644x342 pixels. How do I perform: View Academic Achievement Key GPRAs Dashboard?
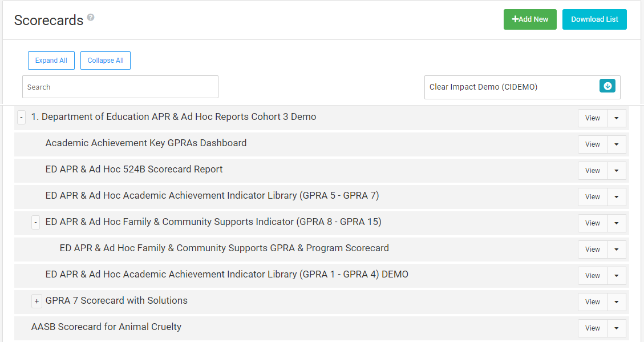tap(592, 144)
